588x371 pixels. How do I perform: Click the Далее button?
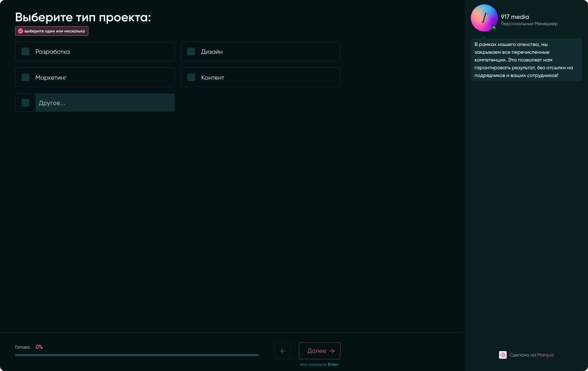[x=319, y=351]
